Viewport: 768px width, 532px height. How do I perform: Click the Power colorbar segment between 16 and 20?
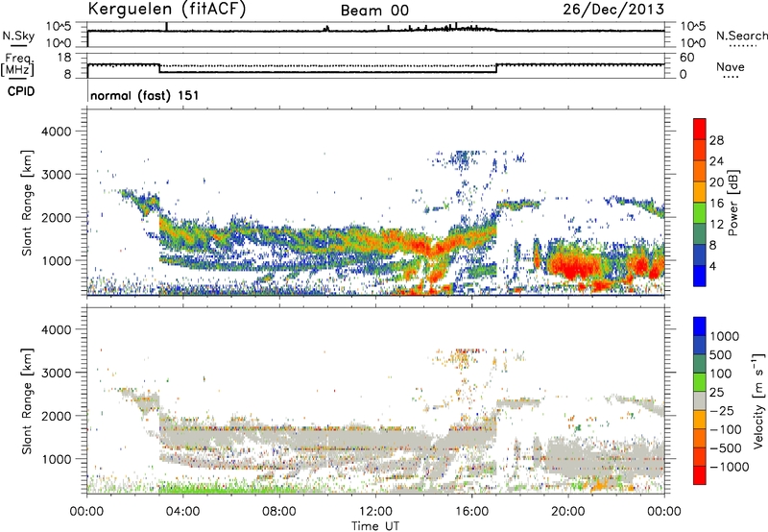coord(700,192)
